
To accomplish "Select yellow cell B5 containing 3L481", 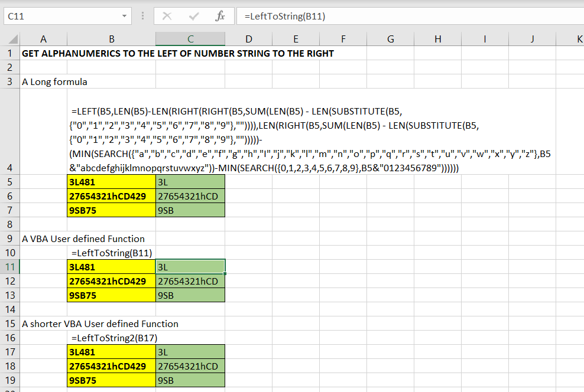I will 112,182.
